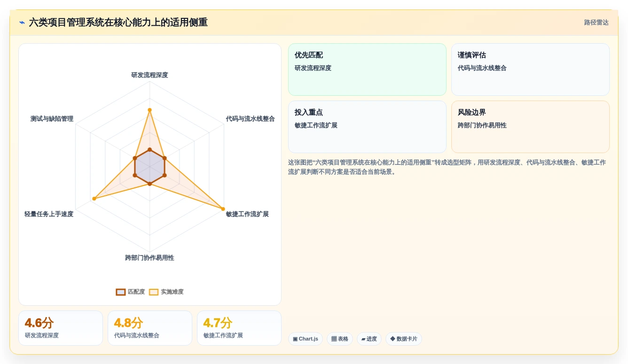Viewport: 628px width, 364px height.
Task: Click the description paragraph starting 这张图把
Action: click(x=447, y=167)
